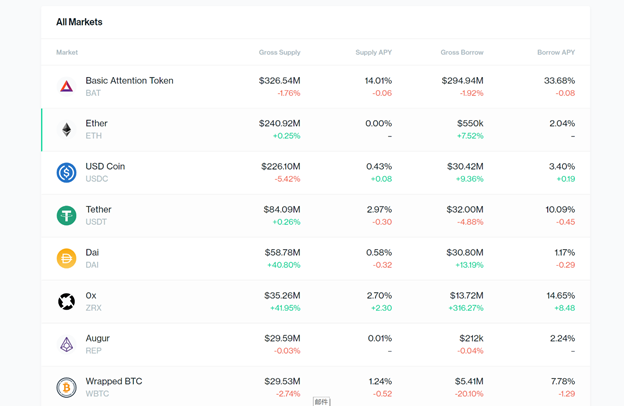Click the 0x black circular icon
This screenshot has height=406, width=624.
coord(66,302)
